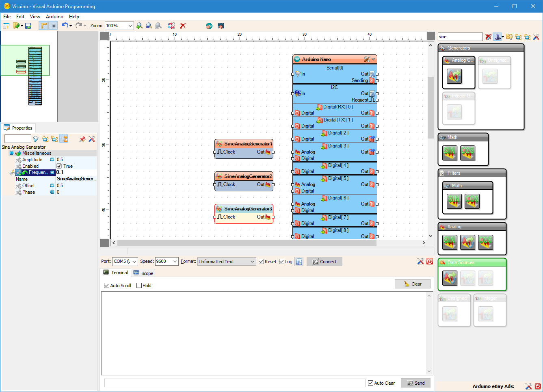Click the red X delete icon in the toolbar

[183, 25]
